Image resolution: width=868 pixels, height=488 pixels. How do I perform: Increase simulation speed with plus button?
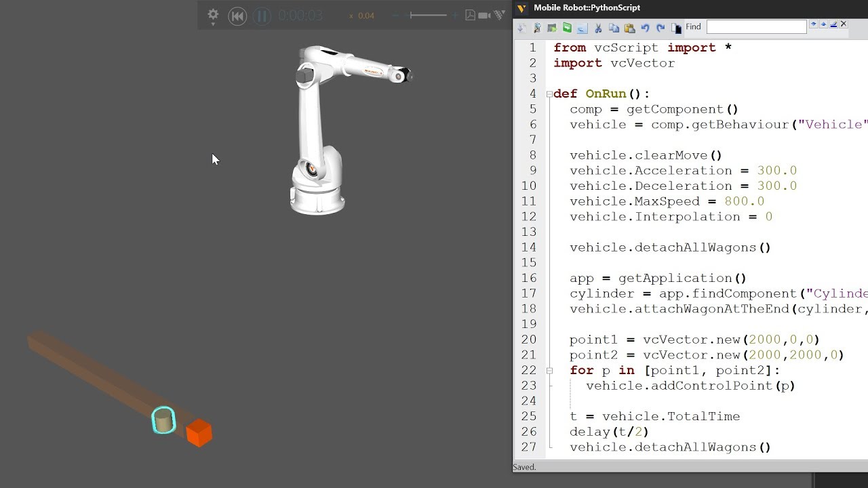[455, 15]
